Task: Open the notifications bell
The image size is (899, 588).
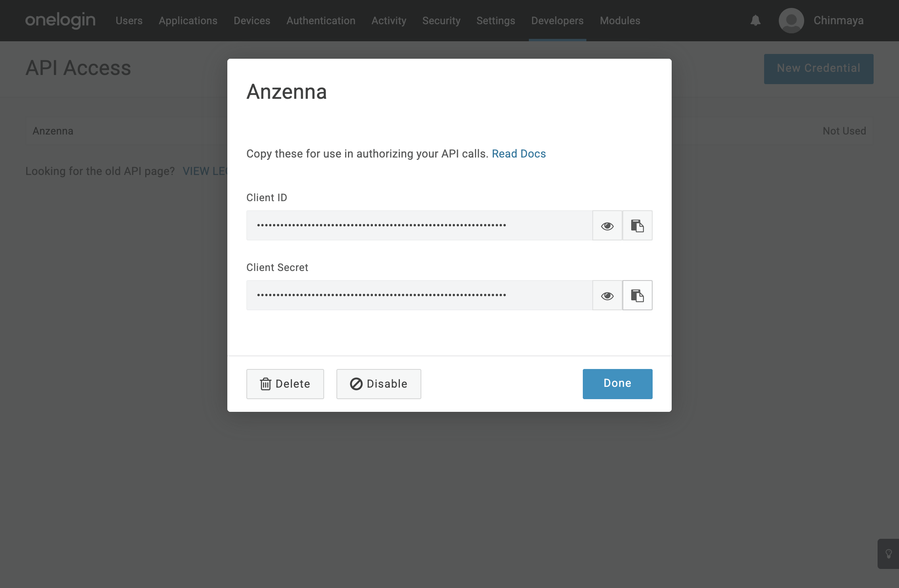Action: coord(755,21)
